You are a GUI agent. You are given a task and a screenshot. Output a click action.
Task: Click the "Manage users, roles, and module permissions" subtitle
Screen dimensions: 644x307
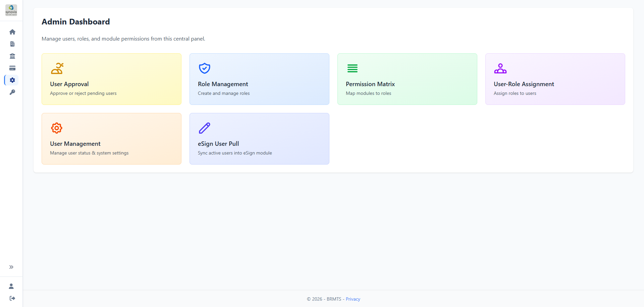(123, 39)
